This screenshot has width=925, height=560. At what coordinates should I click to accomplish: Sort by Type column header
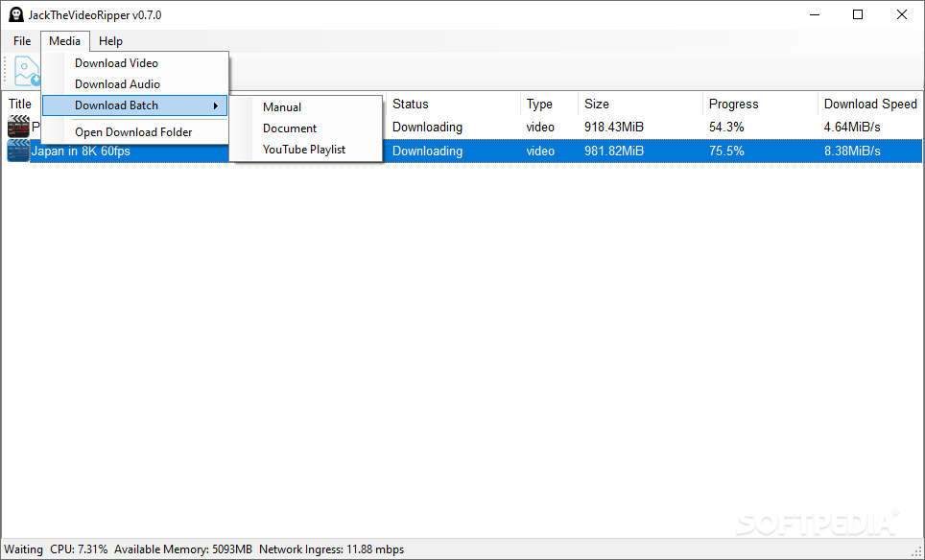pos(549,104)
